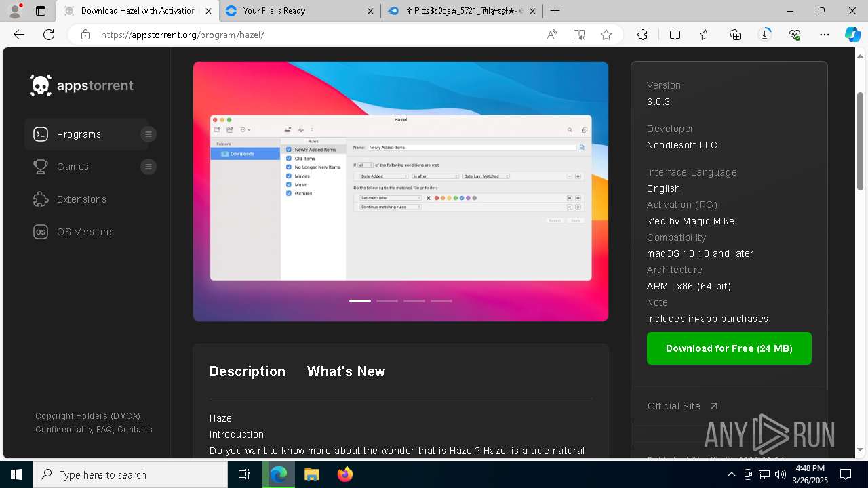
Task: Open browser Extensions toolbar icon
Action: 642,35
